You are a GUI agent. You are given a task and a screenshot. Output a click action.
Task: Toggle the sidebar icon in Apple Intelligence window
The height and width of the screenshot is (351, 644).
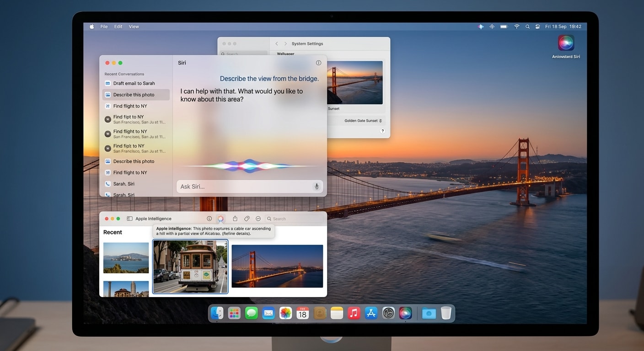click(130, 219)
